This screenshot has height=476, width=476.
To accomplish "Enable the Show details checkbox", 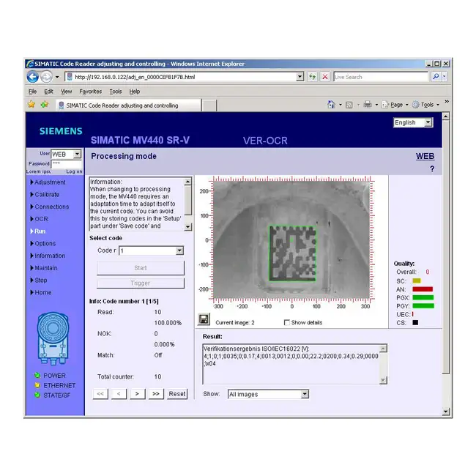I will point(286,322).
